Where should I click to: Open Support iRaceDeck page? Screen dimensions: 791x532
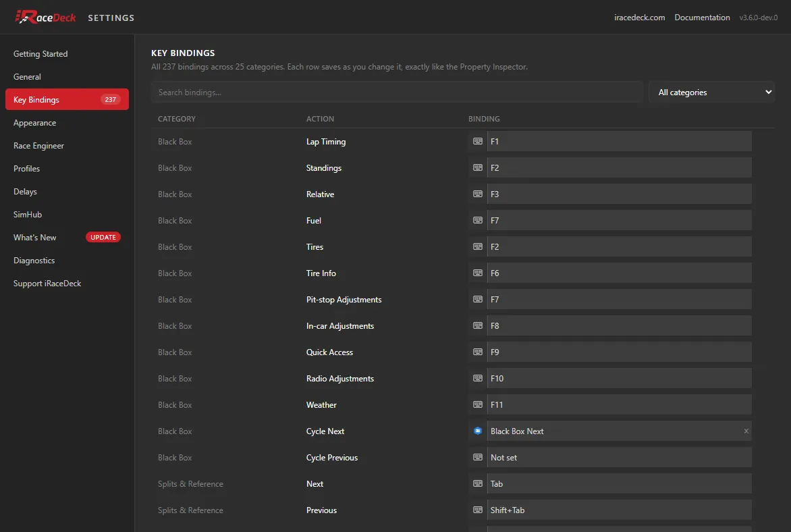(x=47, y=283)
